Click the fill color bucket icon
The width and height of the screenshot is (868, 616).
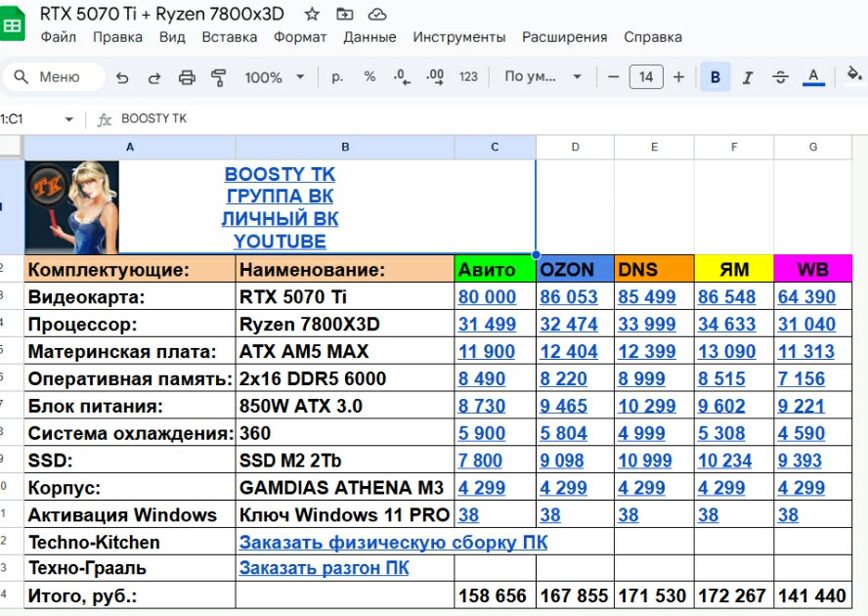(854, 74)
